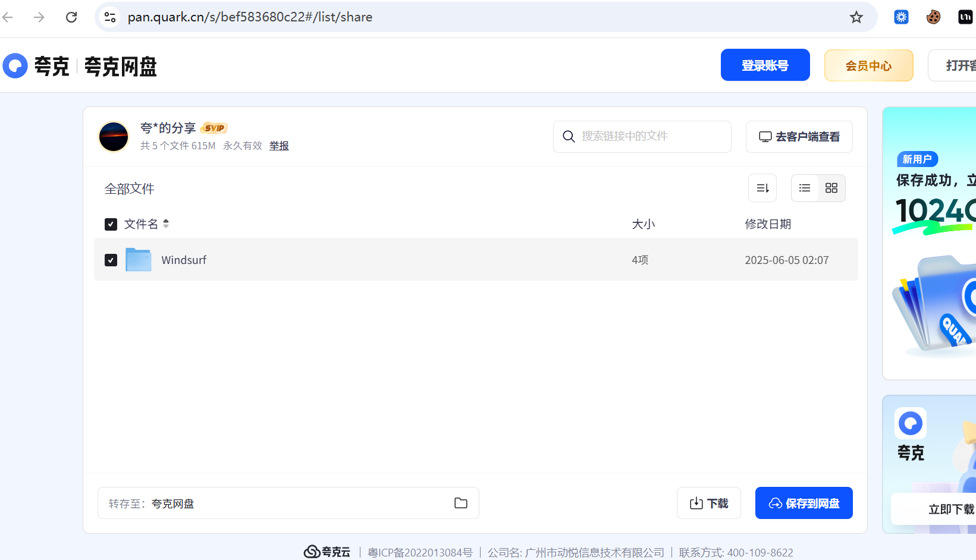Click the 保存到网盘 button
The width and height of the screenshot is (976, 560).
804,503
